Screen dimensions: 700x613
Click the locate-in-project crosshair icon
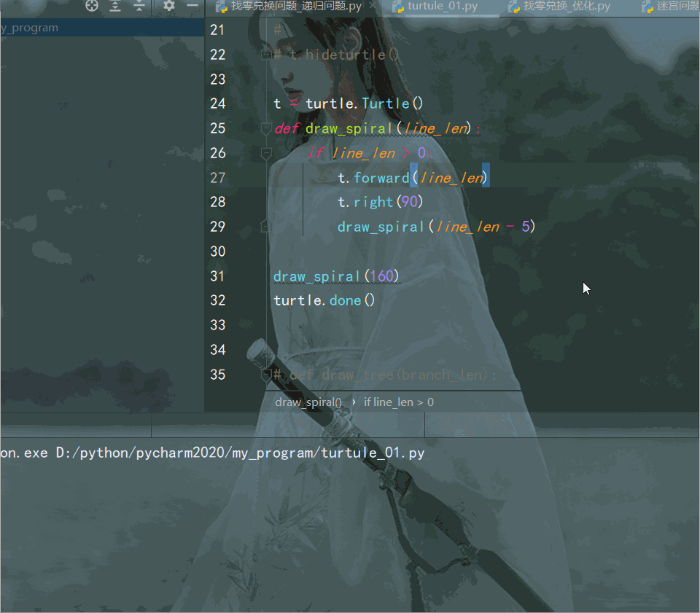coord(92,5)
